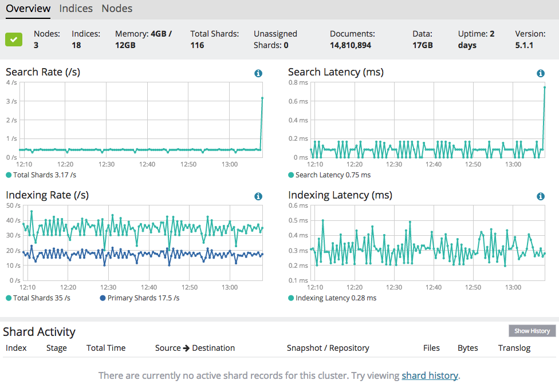Click the green cluster status checkmark icon

[14, 39]
